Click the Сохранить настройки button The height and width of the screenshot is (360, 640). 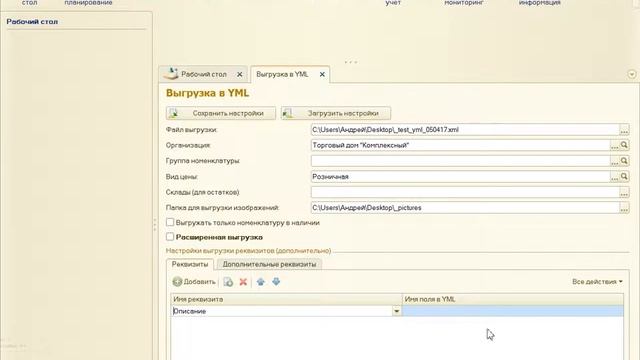(x=220, y=113)
